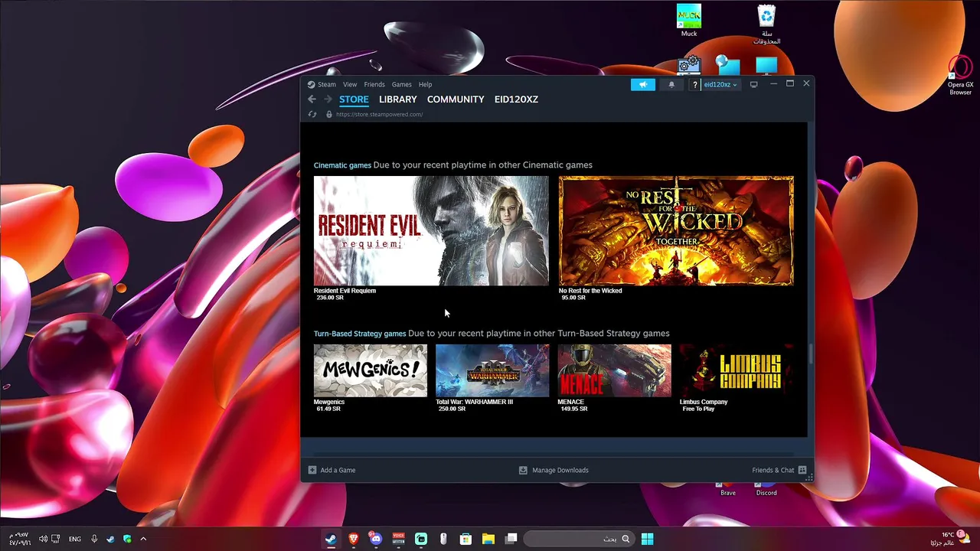The image size is (980, 551).
Task: Click the 95.00 SR price
Action: [573, 298]
